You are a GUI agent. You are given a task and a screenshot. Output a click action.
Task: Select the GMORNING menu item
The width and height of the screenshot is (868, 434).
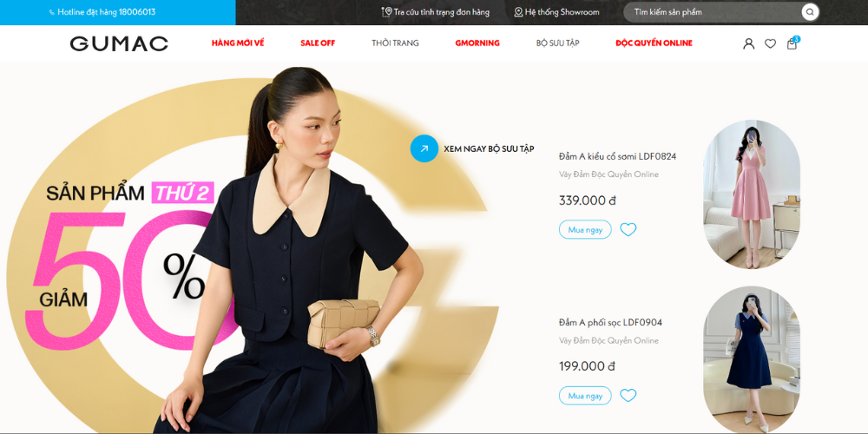tap(477, 43)
